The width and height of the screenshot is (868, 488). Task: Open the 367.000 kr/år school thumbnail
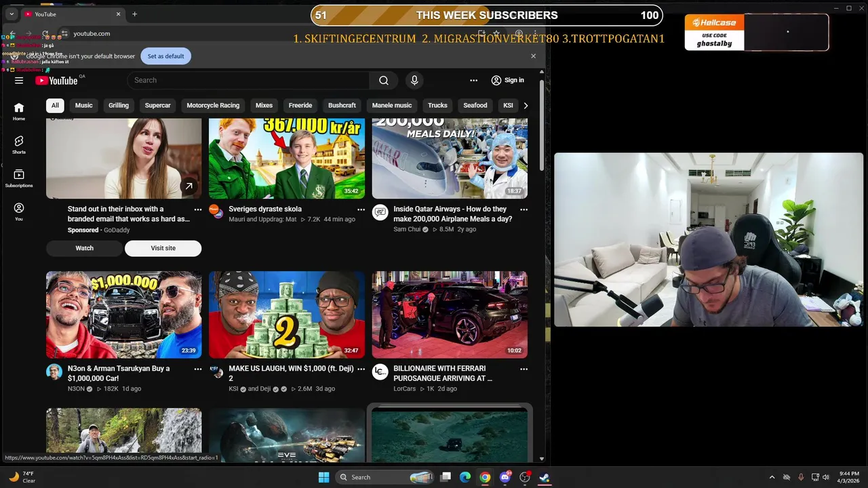pos(287,159)
